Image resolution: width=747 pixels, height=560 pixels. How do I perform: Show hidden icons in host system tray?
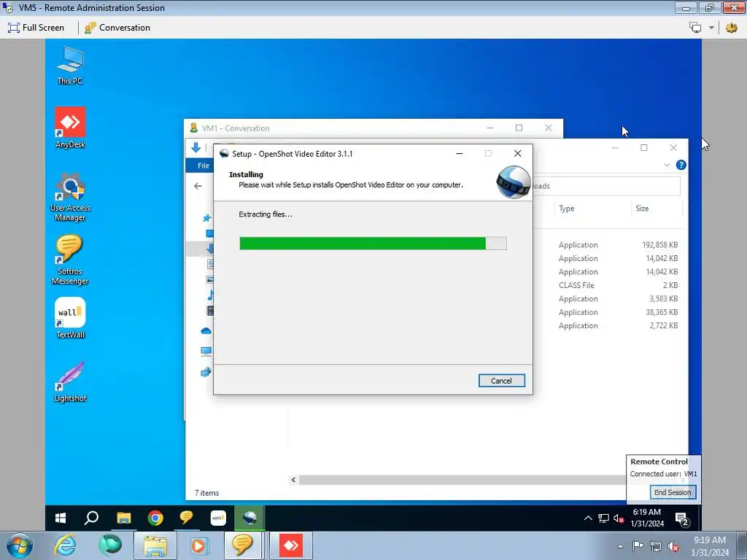620,546
